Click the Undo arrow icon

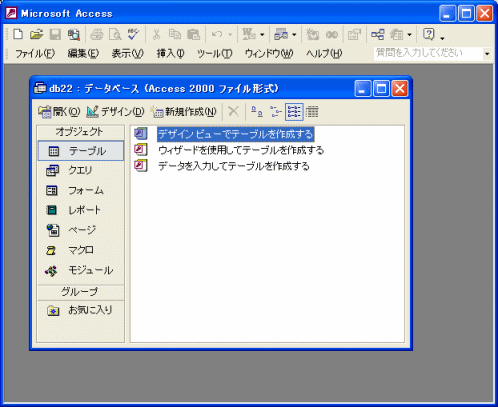[x=217, y=34]
